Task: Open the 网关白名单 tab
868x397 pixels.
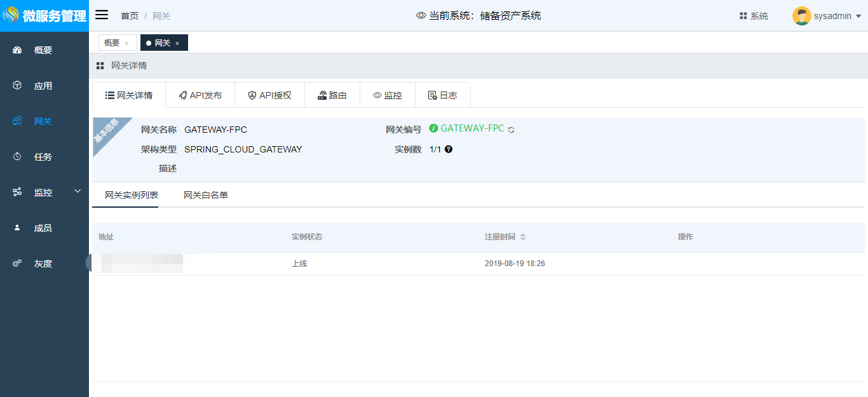Action: coord(206,195)
